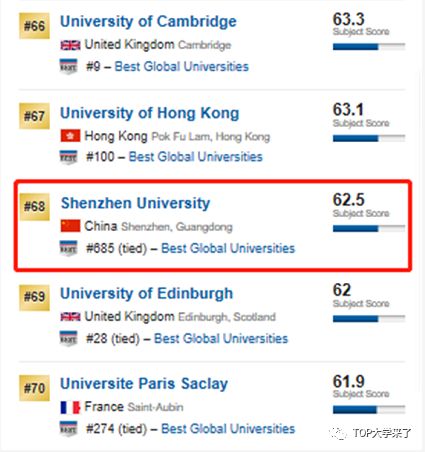This screenshot has height=452, width=425.
Task: Click the #70 gold rank badge
Action: (x=34, y=388)
